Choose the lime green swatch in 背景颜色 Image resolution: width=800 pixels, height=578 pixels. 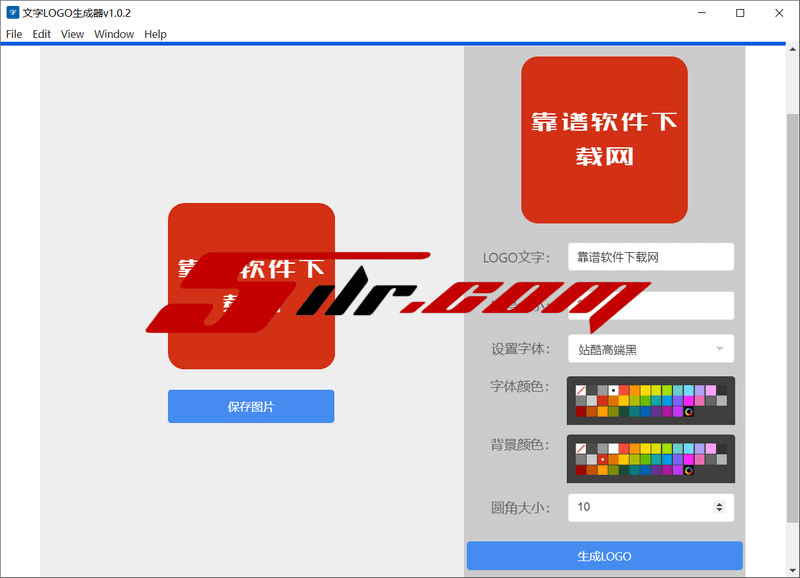click(x=667, y=448)
